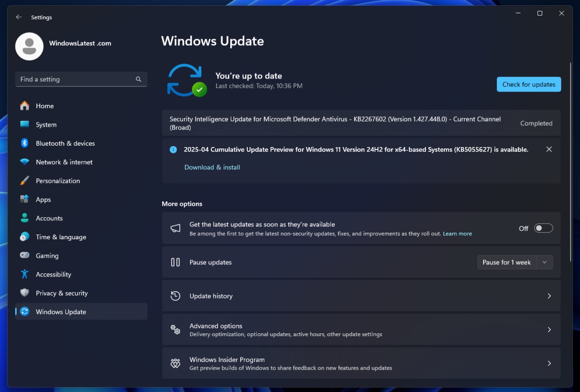Screen dimensions: 580x392
Task: Open Personalization settings
Action: coord(58,181)
